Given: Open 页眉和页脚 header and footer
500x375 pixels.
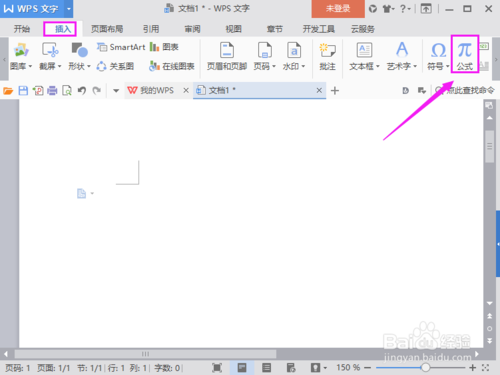Looking at the screenshot, I should click(227, 57).
